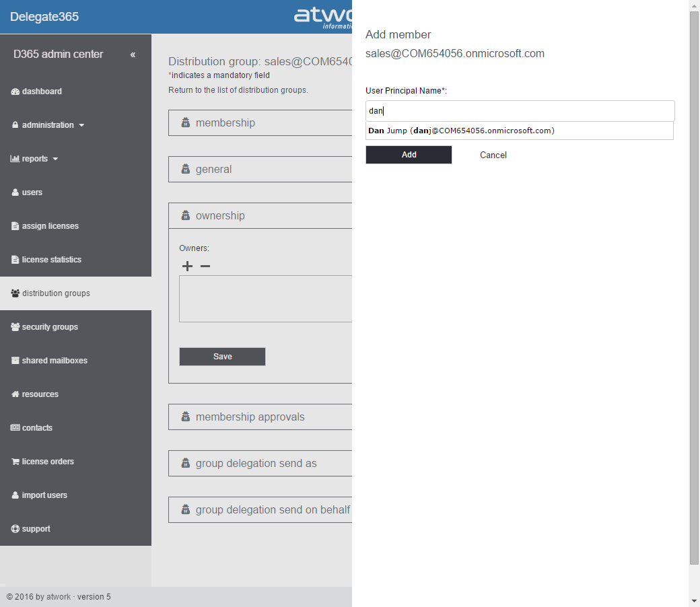Click the users person icon

click(15, 192)
